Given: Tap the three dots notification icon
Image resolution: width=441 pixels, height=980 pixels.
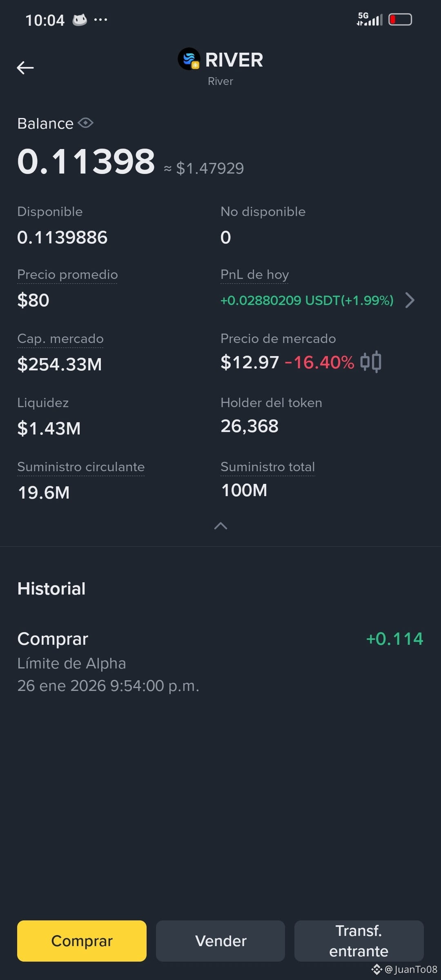Looking at the screenshot, I should tap(100, 19).
